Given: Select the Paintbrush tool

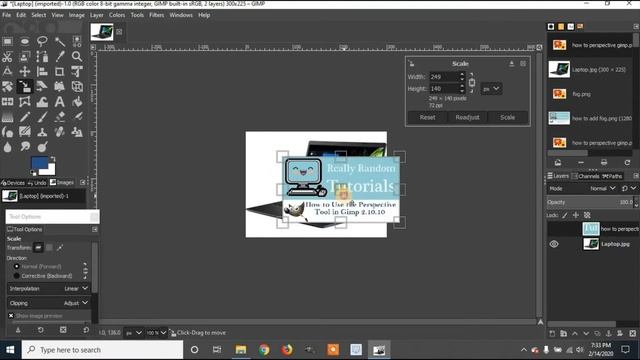Looking at the screenshot, I should coord(42,117).
